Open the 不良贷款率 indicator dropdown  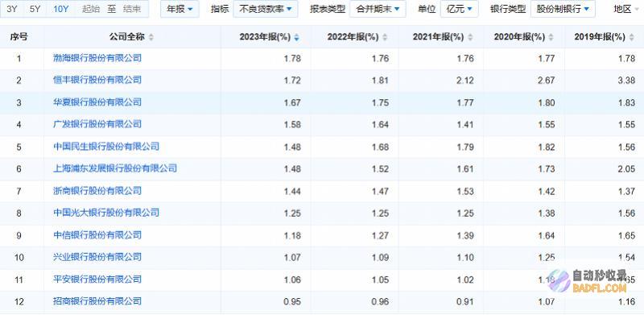click(266, 9)
